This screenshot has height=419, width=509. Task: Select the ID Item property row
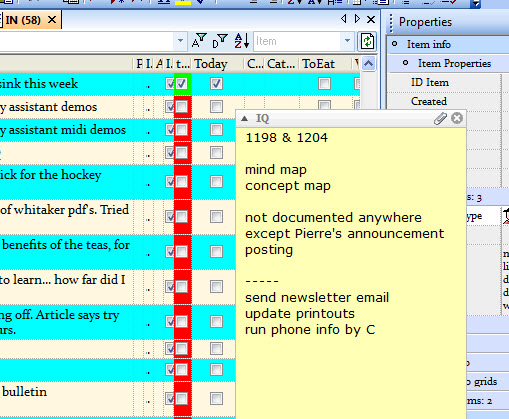click(430, 82)
